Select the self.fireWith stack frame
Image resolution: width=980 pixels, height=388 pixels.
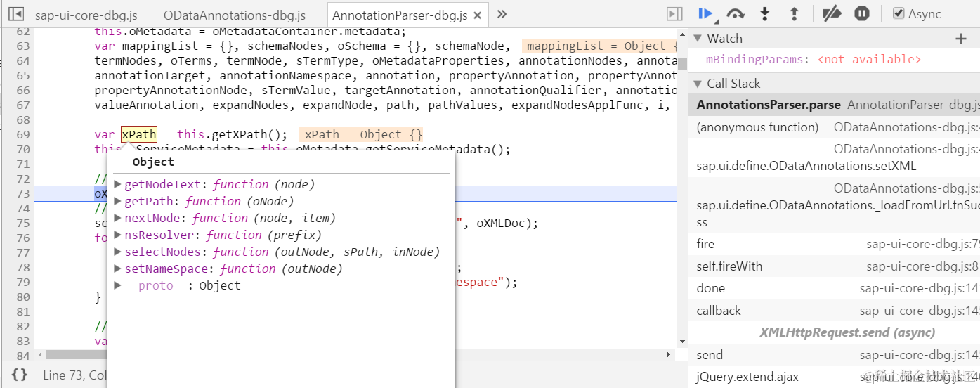point(834,266)
